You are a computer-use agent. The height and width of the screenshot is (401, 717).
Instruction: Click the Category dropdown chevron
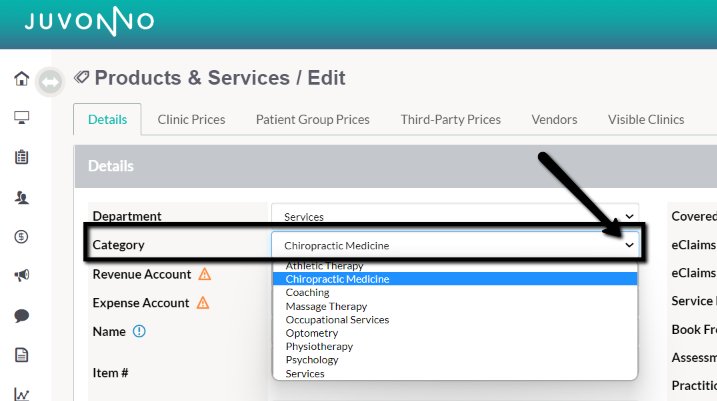(630, 245)
